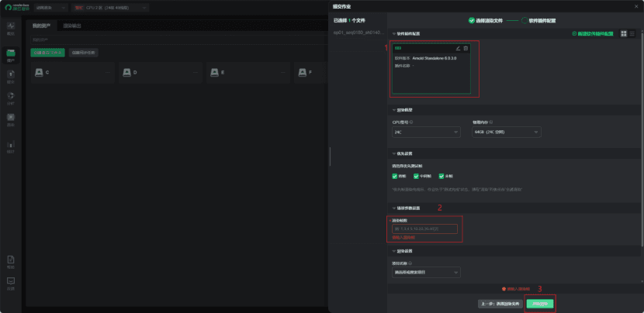Switch configurations to grid view
This screenshot has height=313, width=644.
point(624,33)
